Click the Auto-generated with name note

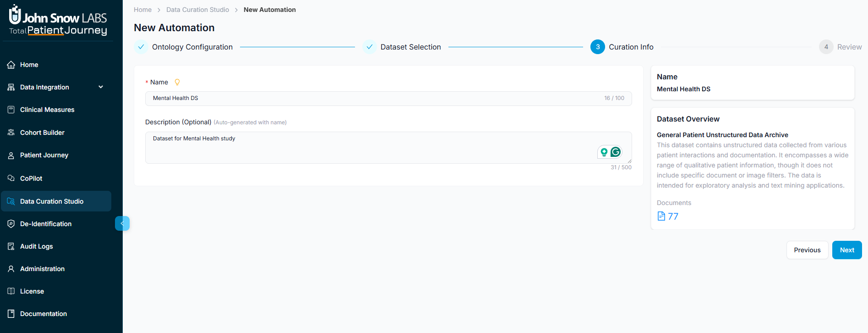point(250,122)
